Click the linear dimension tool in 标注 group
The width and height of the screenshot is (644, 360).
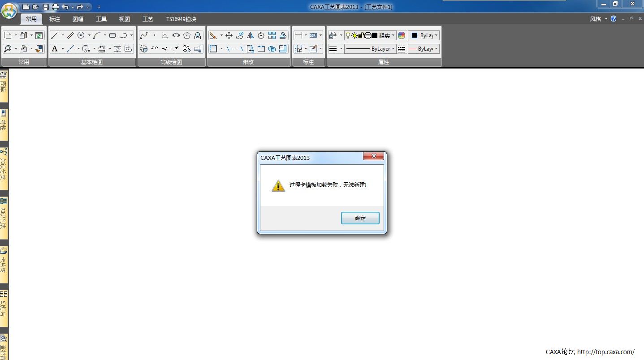pos(298,35)
